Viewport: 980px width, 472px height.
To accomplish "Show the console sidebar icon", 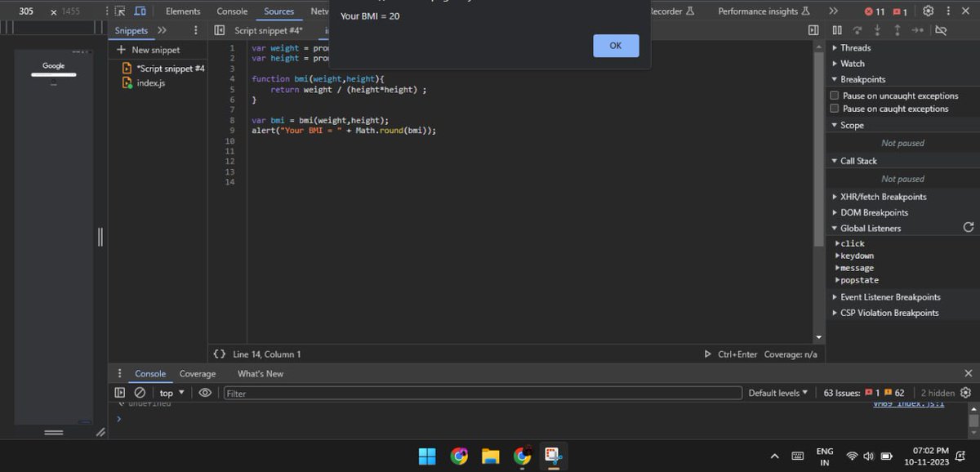I will pos(120,393).
